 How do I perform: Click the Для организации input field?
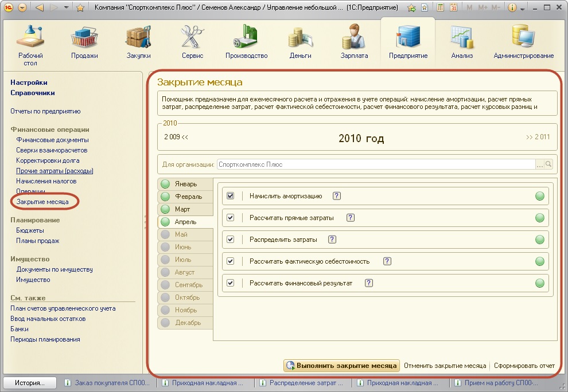click(x=375, y=164)
